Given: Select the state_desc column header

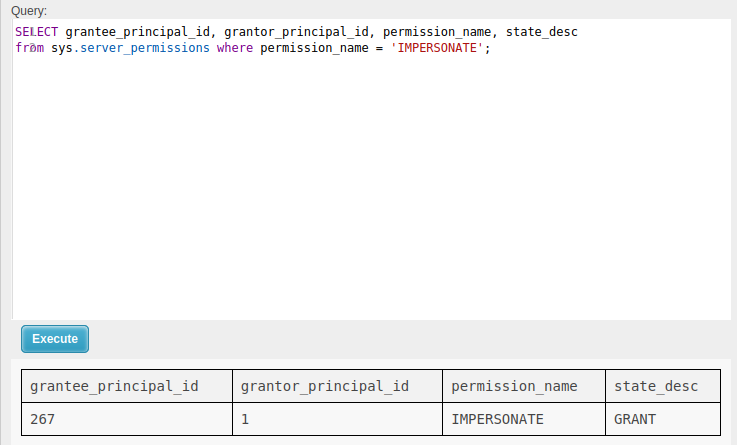Looking at the screenshot, I should click(655, 386).
